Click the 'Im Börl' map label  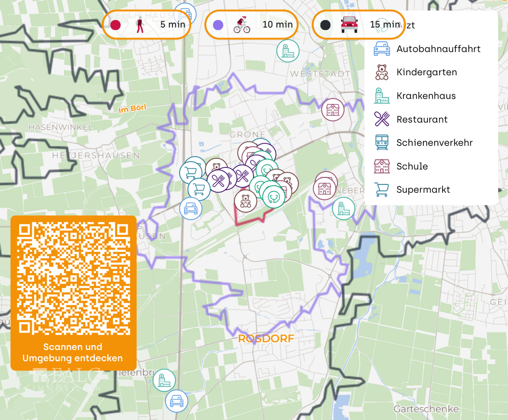pos(132,108)
